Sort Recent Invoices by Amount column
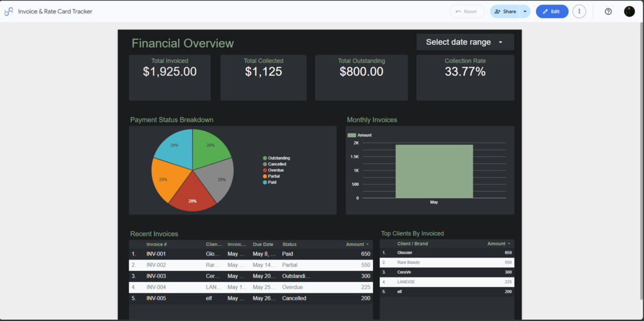644x321 pixels. pyautogui.click(x=356, y=244)
